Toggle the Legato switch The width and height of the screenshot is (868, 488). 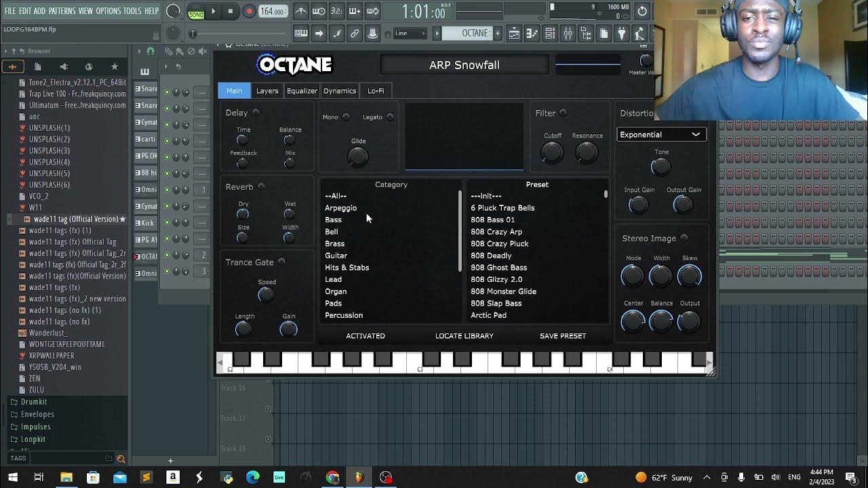pos(390,117)
